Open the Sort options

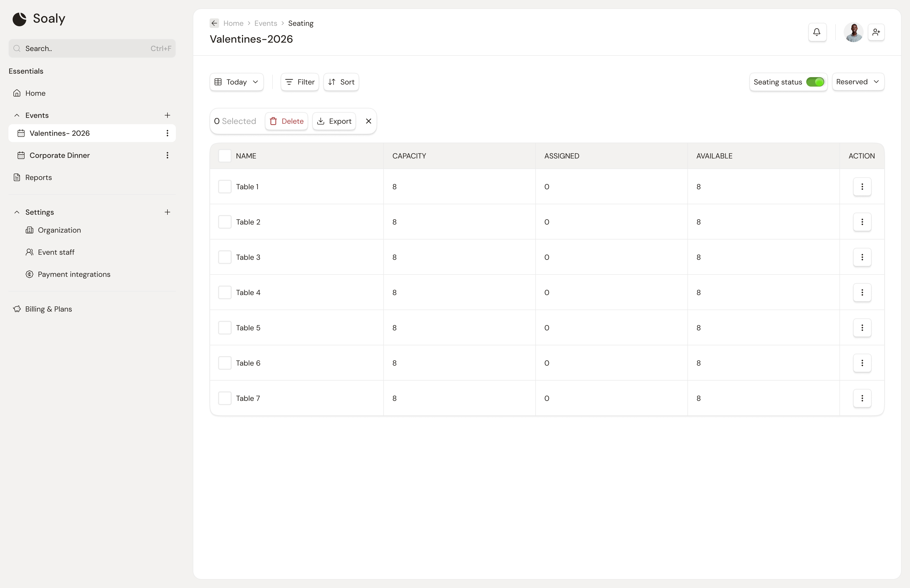point(341,82)
